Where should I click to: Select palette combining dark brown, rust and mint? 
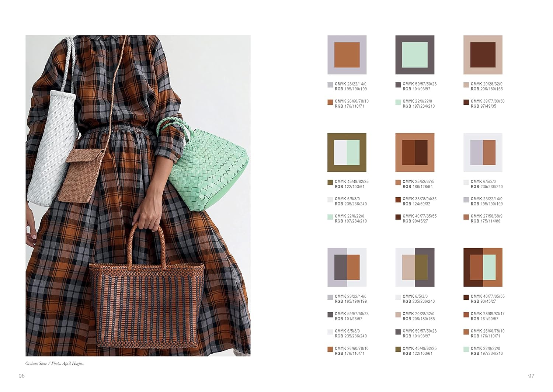pyautogui.click(x=483, y=267)
